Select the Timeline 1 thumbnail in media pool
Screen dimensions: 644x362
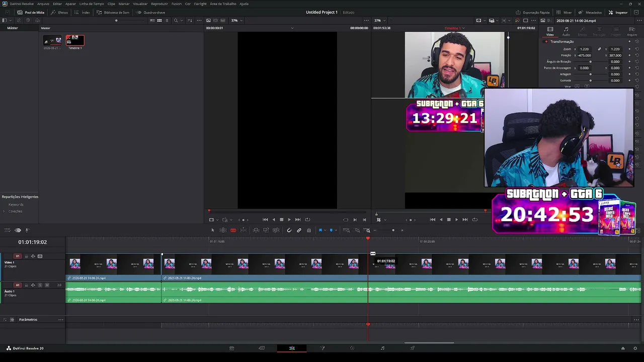click(75, 40)
